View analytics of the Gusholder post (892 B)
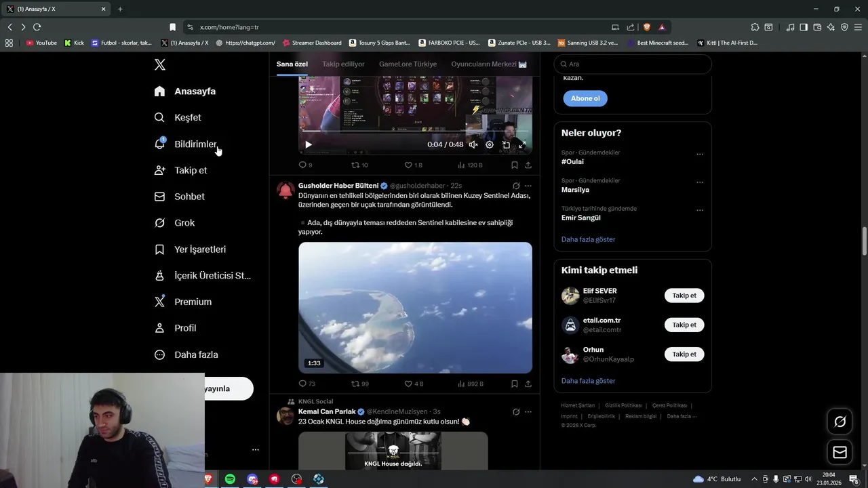Screen dimensions: 868x488 pos(471,384)
